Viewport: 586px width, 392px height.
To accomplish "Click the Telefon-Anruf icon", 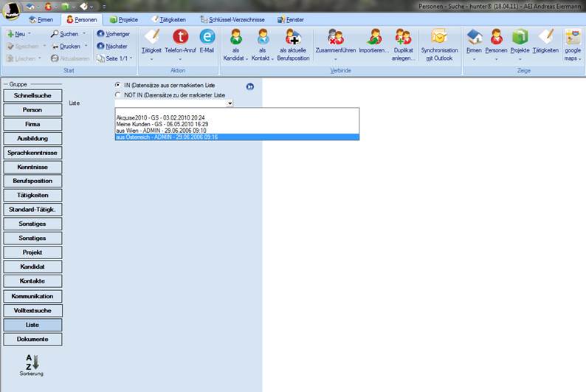I will [x=180, y=38].
